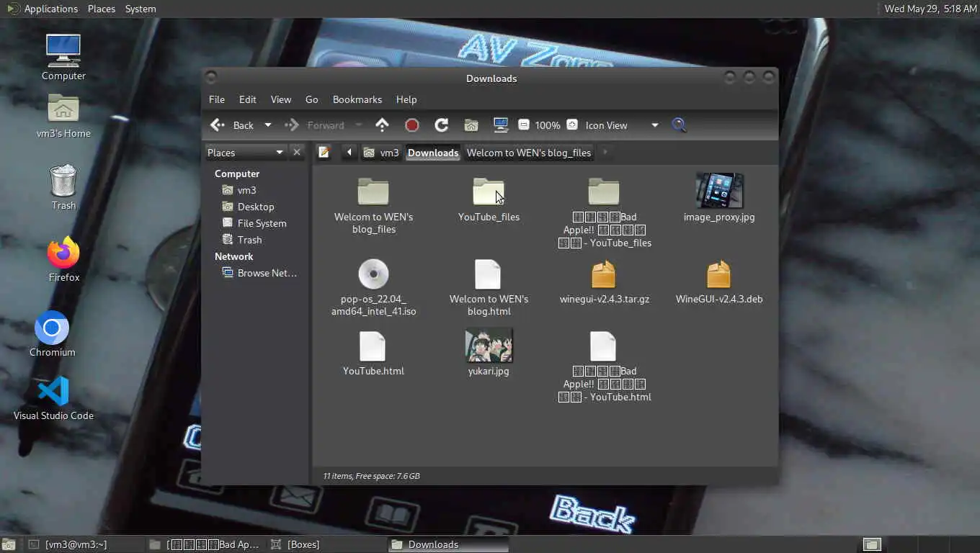980x553 pixels.
Task: Open the Places panel menu
Action: [101, 9]
